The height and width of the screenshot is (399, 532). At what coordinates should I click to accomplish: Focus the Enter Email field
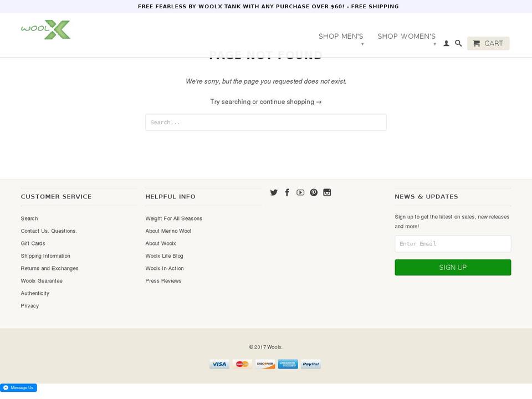[453, 244]
